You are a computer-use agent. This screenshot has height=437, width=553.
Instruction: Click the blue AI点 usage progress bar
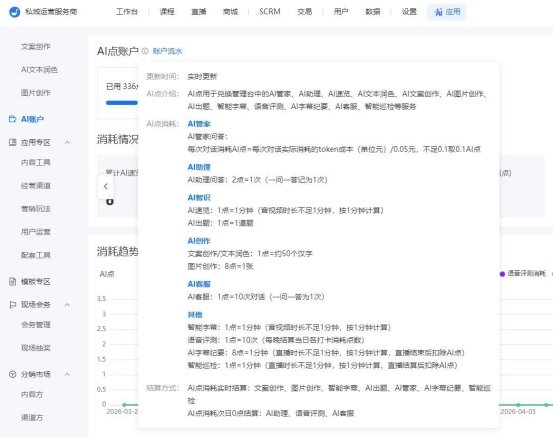click(x=122, y=103)
